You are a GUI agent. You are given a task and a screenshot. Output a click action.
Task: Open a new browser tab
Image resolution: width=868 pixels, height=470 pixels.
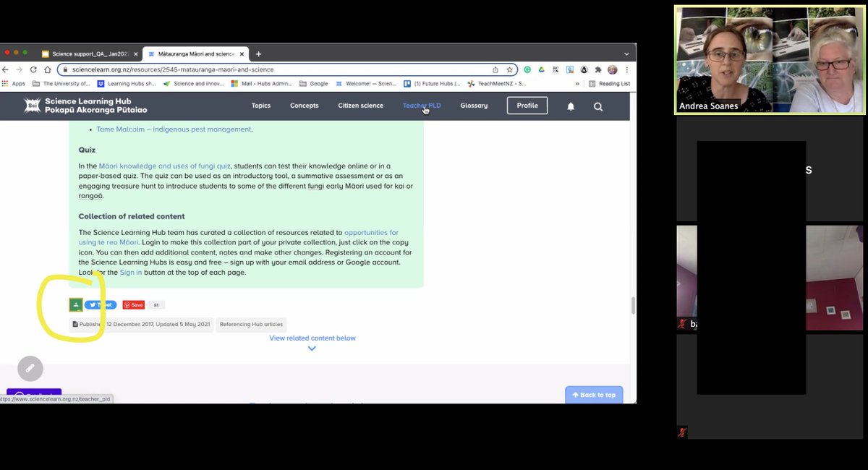click(258, 54)
